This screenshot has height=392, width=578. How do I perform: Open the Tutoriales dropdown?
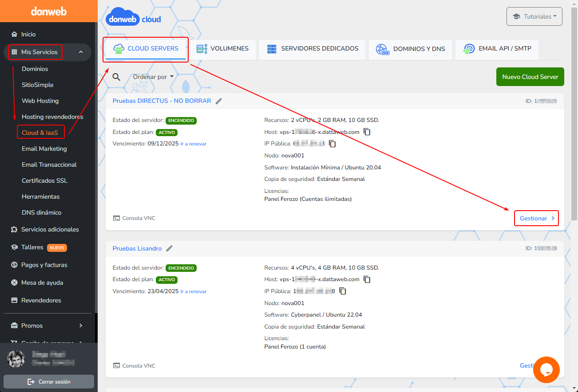(x=534, y=16)
